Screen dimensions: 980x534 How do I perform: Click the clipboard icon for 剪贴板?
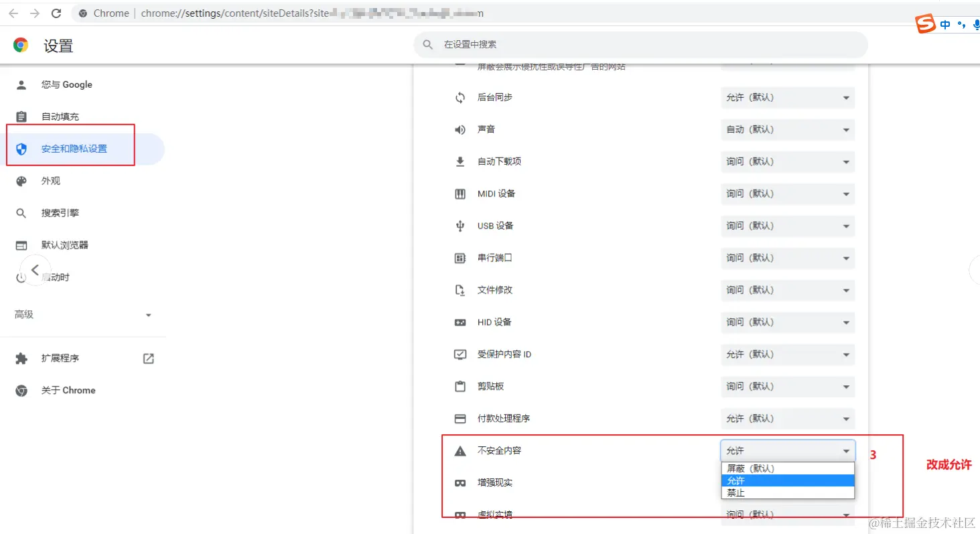pos(460,387)
